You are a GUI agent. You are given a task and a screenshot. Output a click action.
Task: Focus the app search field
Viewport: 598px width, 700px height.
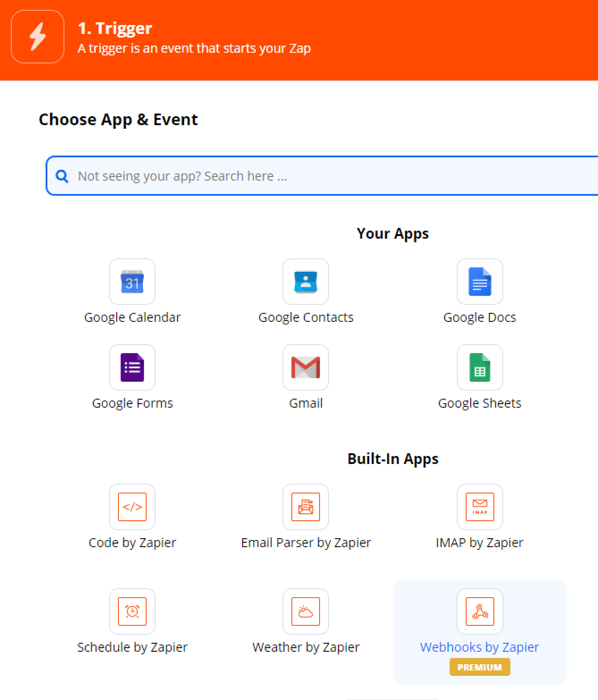pos(322,176)
